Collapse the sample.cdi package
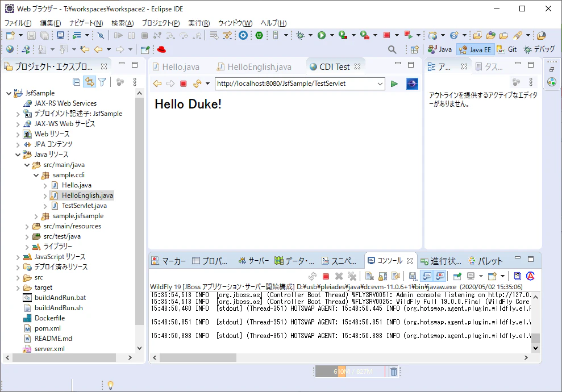The width and height of the screenshot is (562, 392). tap(36, 175)
